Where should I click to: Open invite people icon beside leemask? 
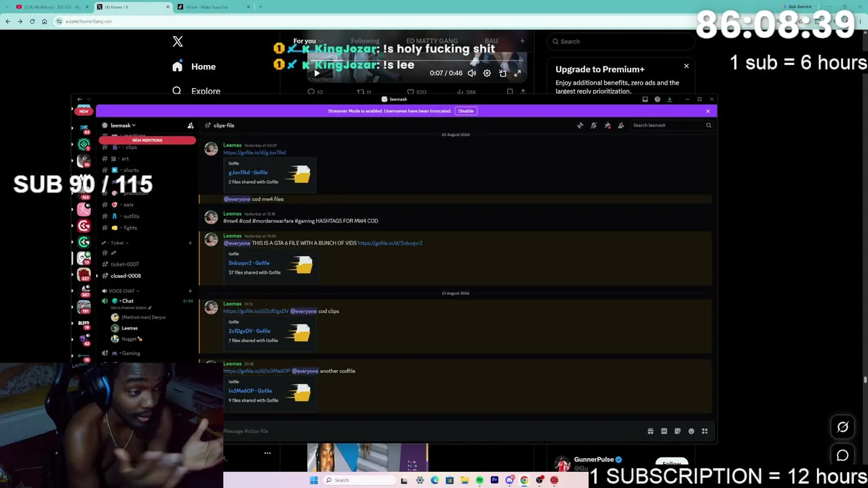[x=191, y=125]
